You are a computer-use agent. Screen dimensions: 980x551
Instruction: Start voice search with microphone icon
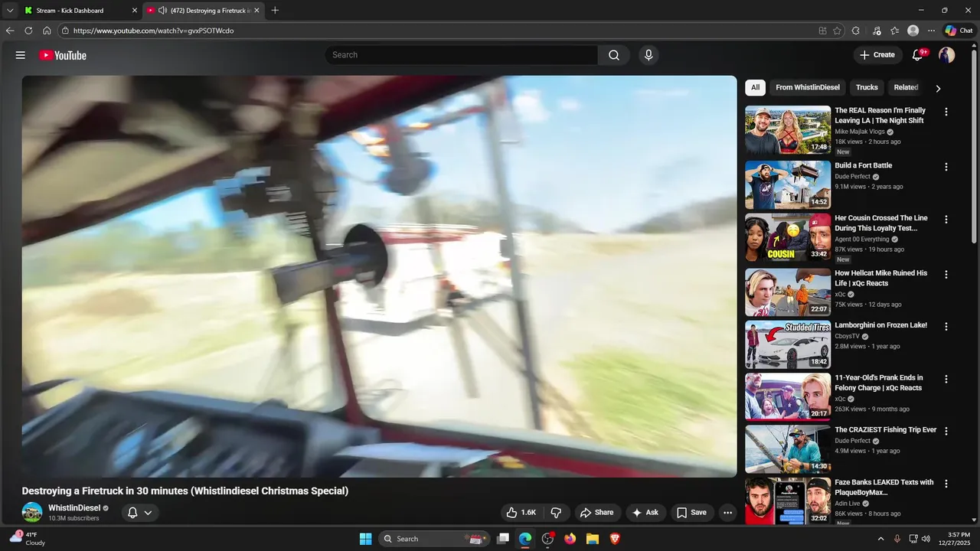[x=648, y=55]
